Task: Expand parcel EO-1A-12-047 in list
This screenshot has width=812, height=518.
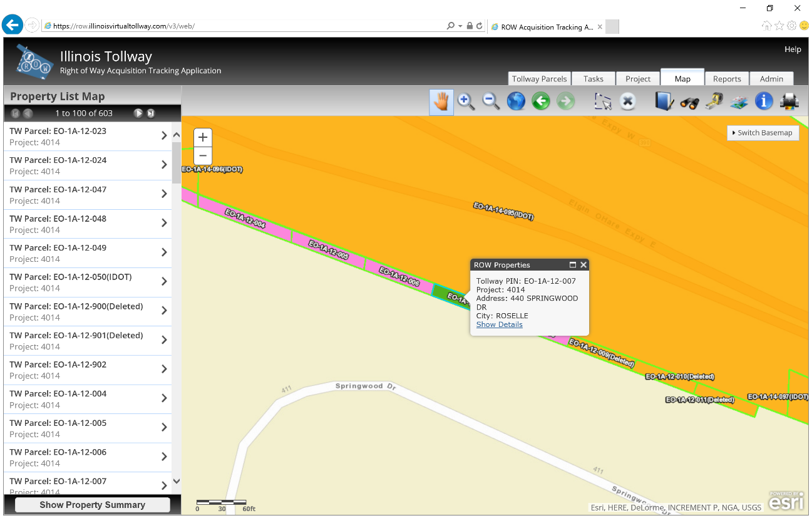Action: (x=164, y=194)
